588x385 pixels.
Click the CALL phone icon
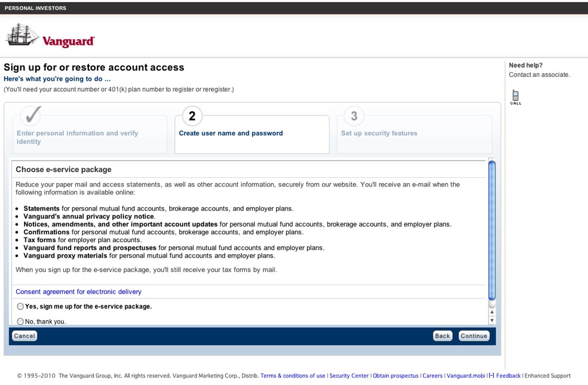[x=515, y=95]
